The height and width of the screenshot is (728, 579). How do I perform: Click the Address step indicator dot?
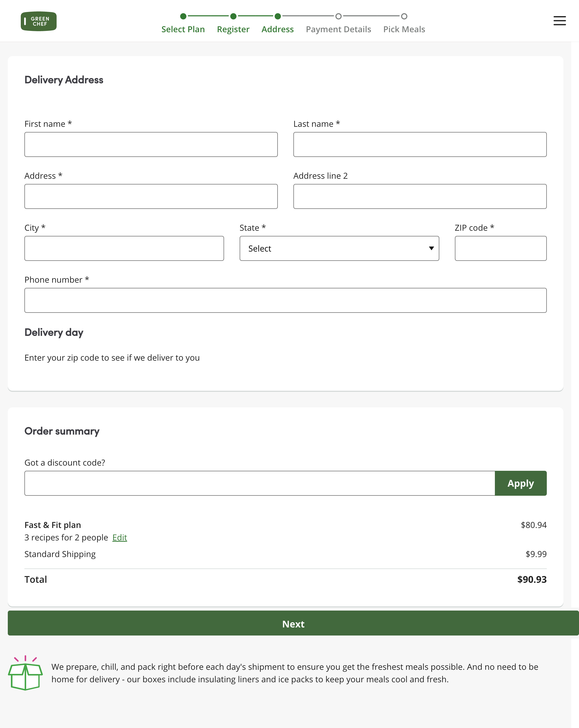277,16
